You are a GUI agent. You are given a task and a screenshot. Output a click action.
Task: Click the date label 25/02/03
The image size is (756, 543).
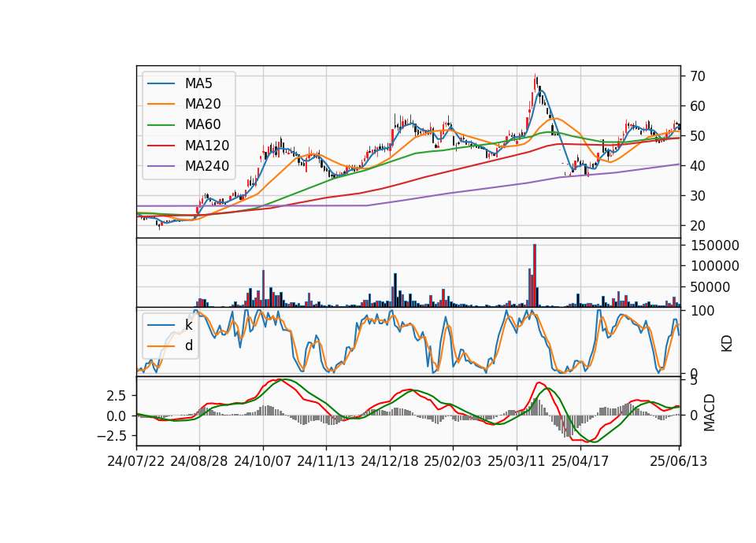pos(453,461)
